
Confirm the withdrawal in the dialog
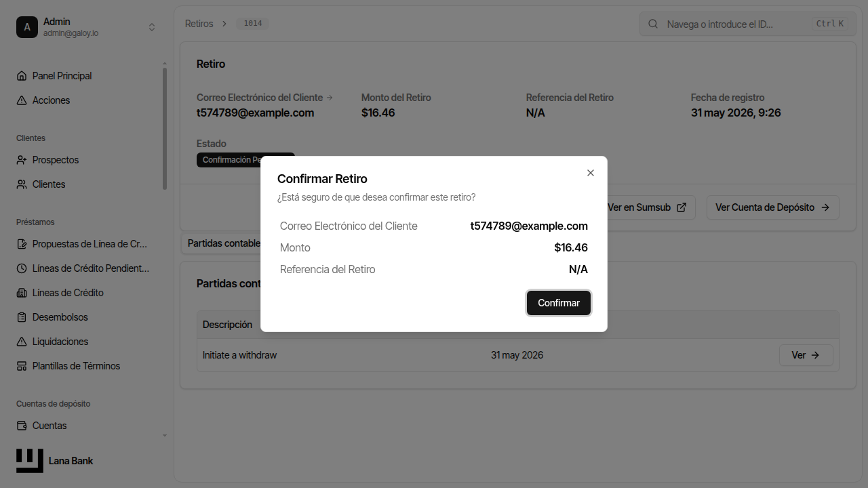559,303
